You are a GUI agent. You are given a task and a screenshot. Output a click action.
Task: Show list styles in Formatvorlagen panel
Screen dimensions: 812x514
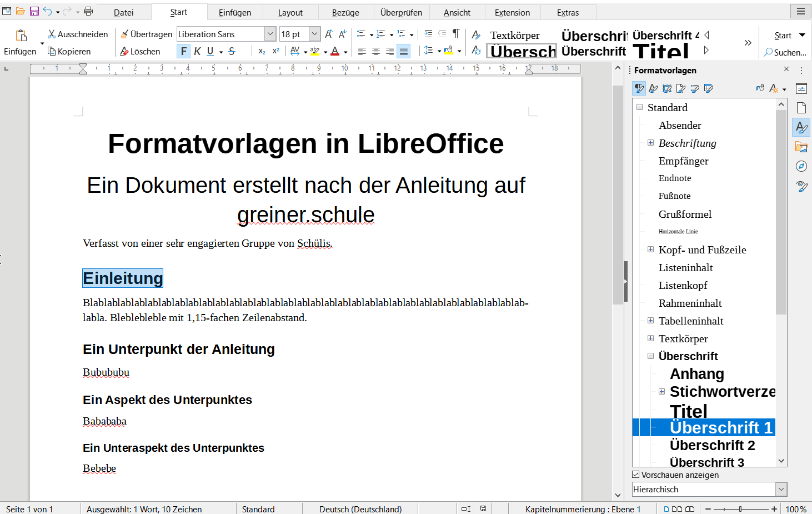(x=695, y=88)
